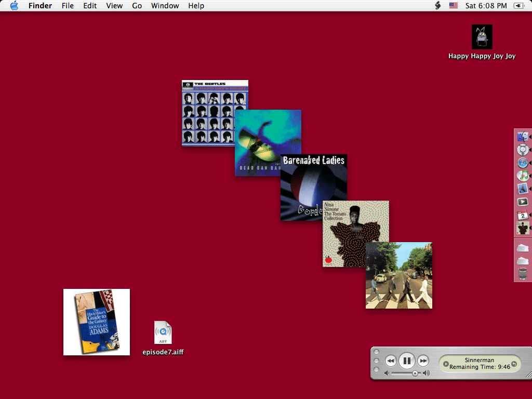Open the Edit menu
The width and height of the screenshot is (532, 399).
click(x=90, y=5)
